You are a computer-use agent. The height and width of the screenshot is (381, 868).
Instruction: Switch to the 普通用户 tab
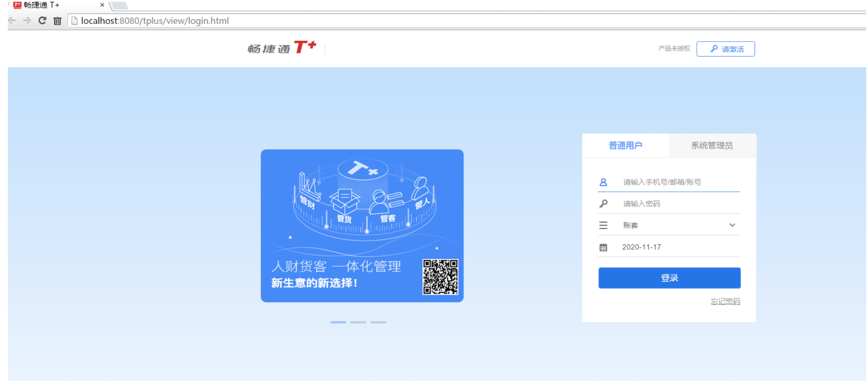pos(625,145)
